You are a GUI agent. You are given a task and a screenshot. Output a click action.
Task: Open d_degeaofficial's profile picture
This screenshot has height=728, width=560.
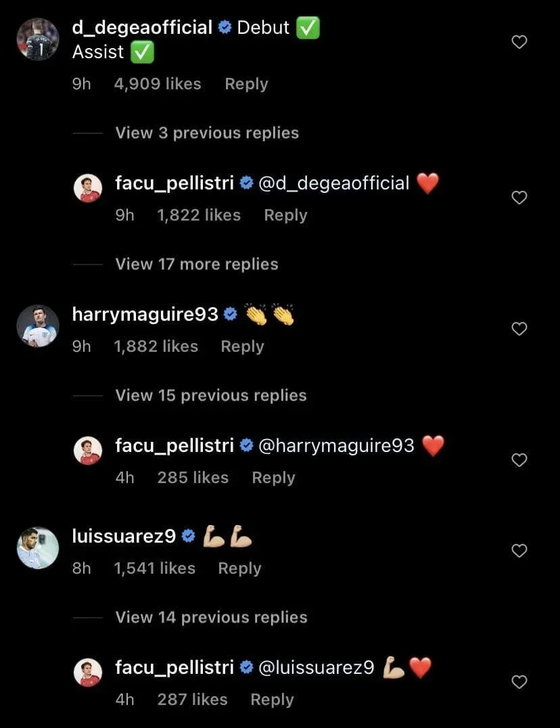point(38,39)
